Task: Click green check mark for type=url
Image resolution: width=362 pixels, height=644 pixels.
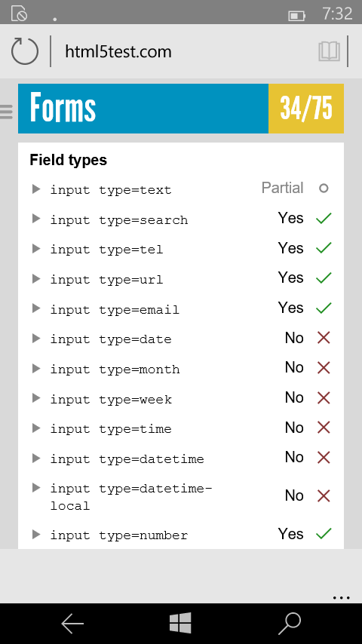Action: click(x=324, y=278)
